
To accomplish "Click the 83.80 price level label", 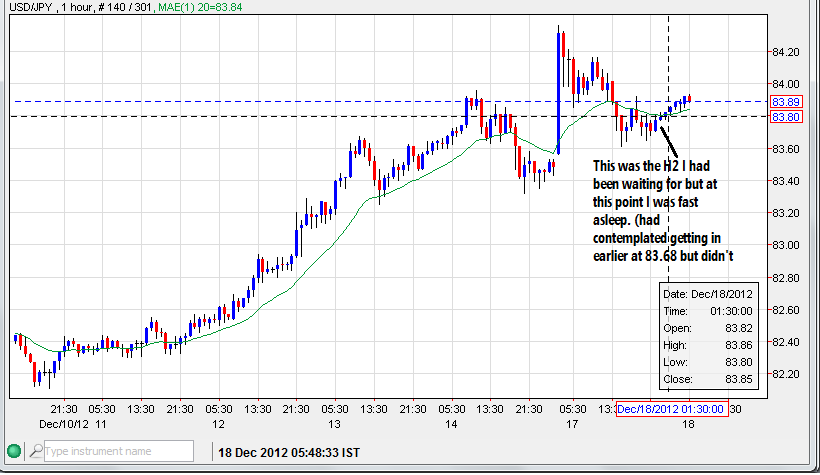I will (x=785, y=117).
